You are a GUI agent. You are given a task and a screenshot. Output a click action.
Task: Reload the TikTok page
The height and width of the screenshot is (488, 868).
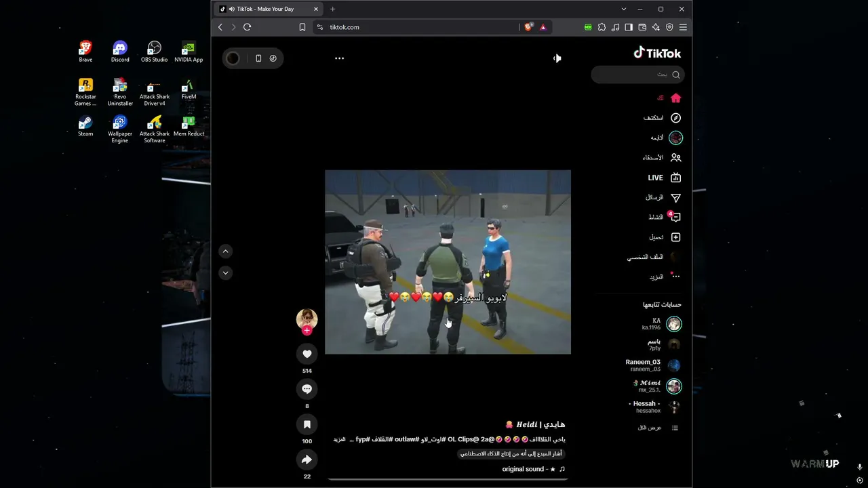(x=248, y=27)
